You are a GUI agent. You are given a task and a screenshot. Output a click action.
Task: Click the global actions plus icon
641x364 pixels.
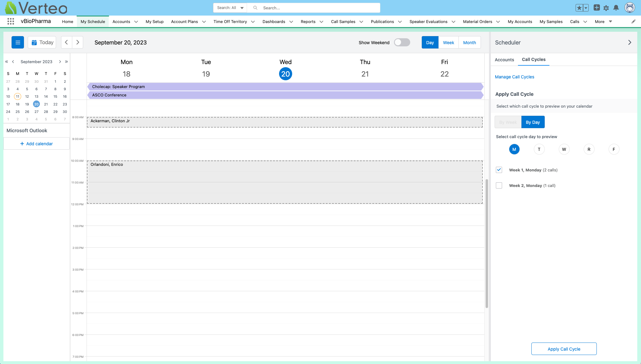596,8
